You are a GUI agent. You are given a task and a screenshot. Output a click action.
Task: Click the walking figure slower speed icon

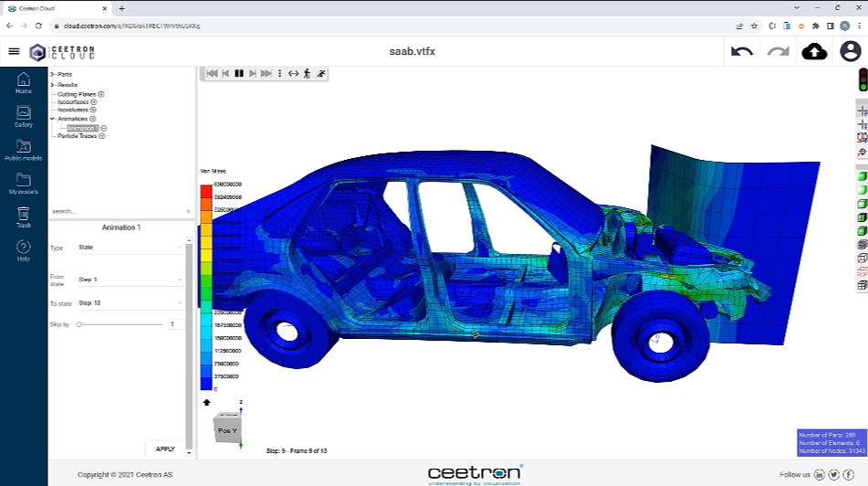point(308,73)
